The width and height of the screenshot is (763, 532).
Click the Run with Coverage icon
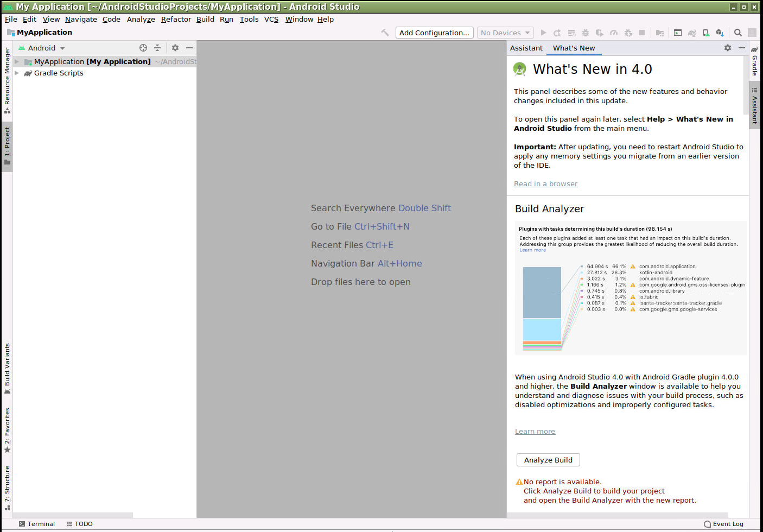point(600,33)
